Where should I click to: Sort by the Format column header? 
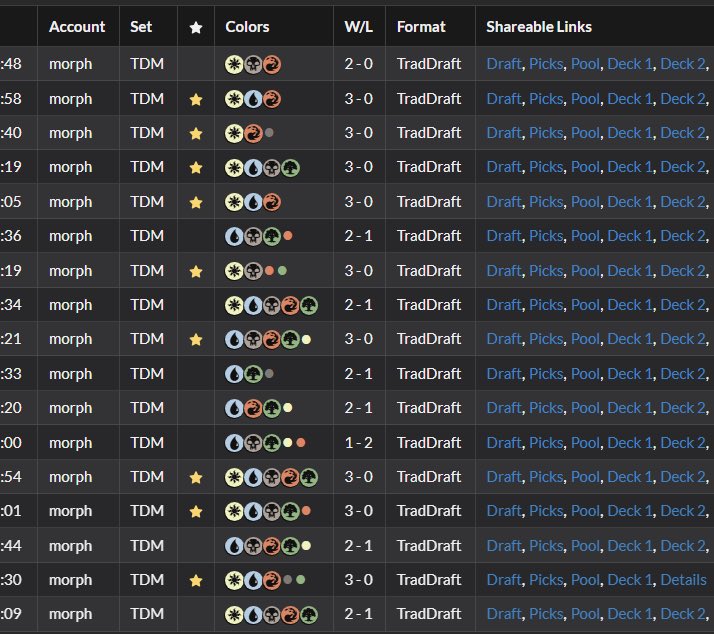coord(421,27)
